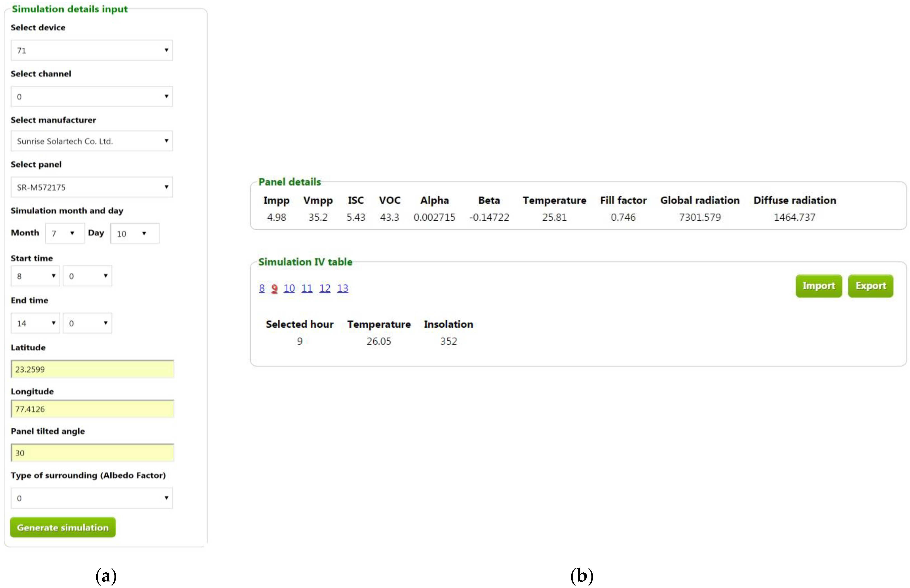910x588 pixels.
Task: Switch to hour 11 link
Action: point(306,288)
